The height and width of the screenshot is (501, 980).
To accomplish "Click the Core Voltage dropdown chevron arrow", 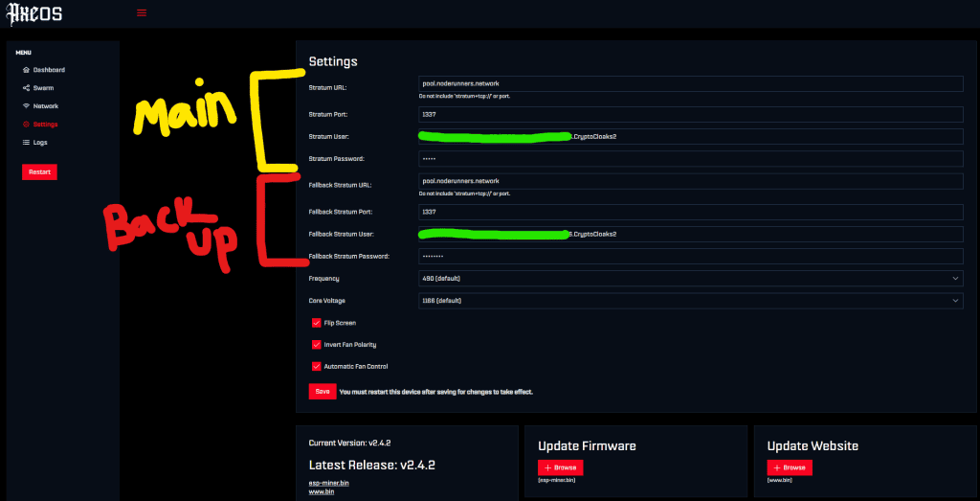I will coord(955,301).
